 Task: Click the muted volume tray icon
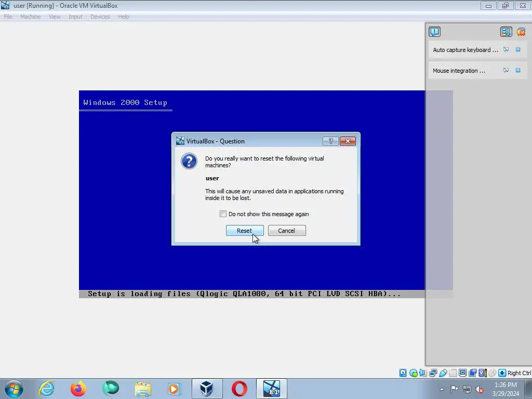[480, 389]
